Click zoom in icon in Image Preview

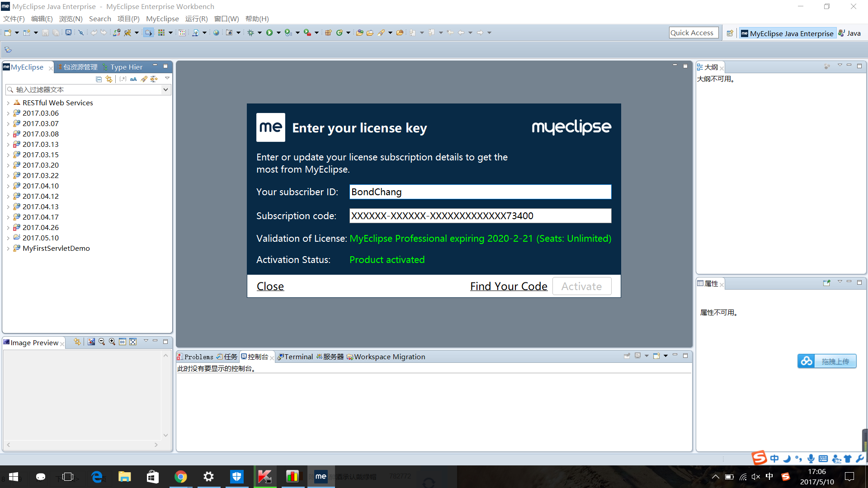(112, 342)
